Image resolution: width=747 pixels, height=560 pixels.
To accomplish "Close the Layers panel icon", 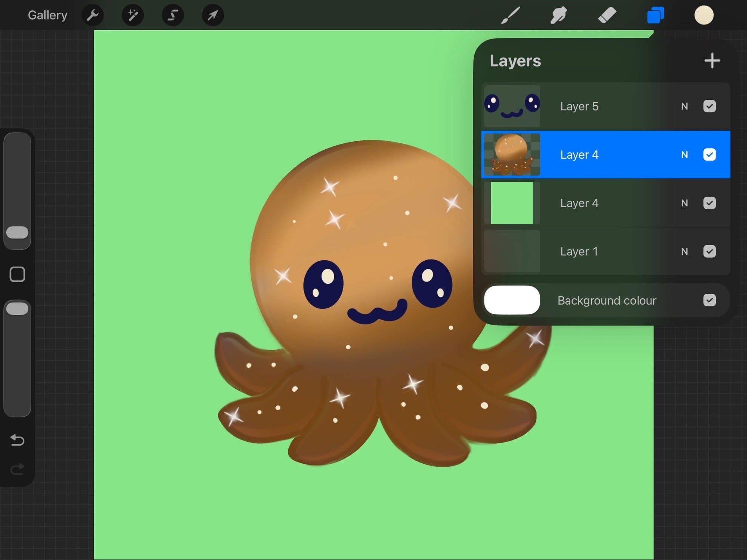I will coord(655,15).
